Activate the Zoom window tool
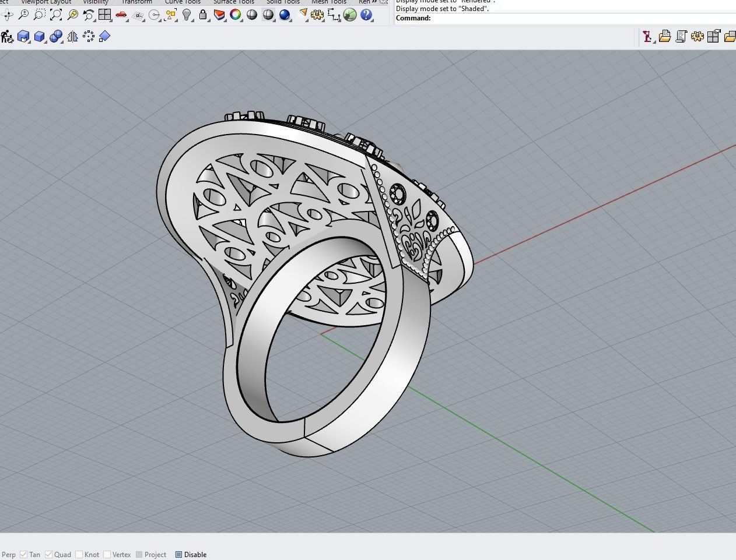The image size is (736, 560). pos(40,15)
